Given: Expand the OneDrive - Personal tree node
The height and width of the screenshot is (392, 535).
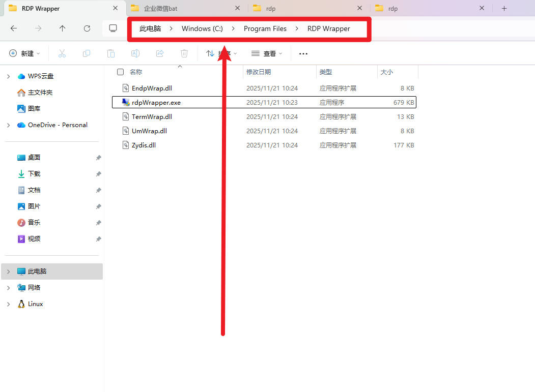Looking at the screenshot, I should pos(9,125).
